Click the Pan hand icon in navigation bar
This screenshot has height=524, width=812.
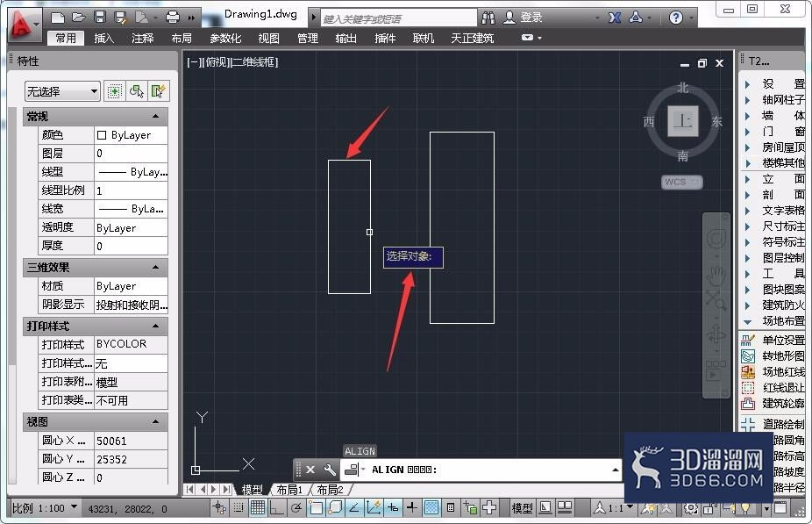pyautogui.click(x=717, y=274)
